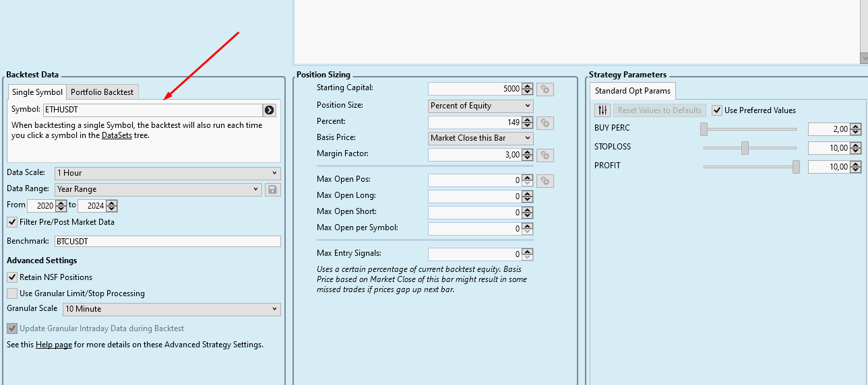868x385 pixels.
Task: Select the Standard Opt Params tab
Action: 632,91
